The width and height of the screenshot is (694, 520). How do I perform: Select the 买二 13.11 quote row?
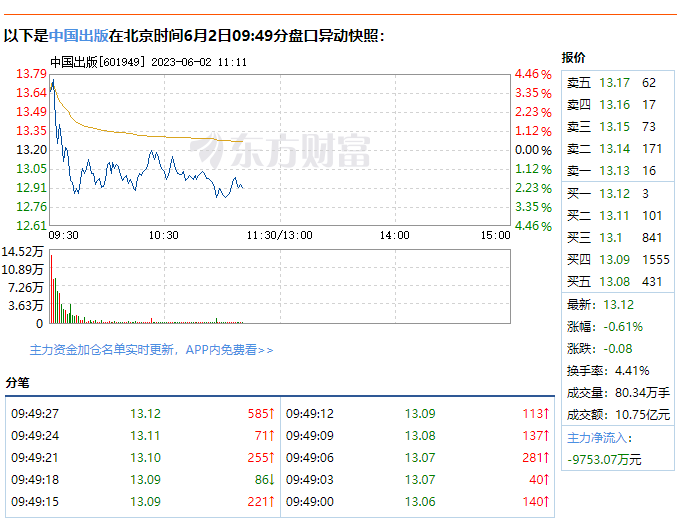pyautogui.click(x=617, y=216)
